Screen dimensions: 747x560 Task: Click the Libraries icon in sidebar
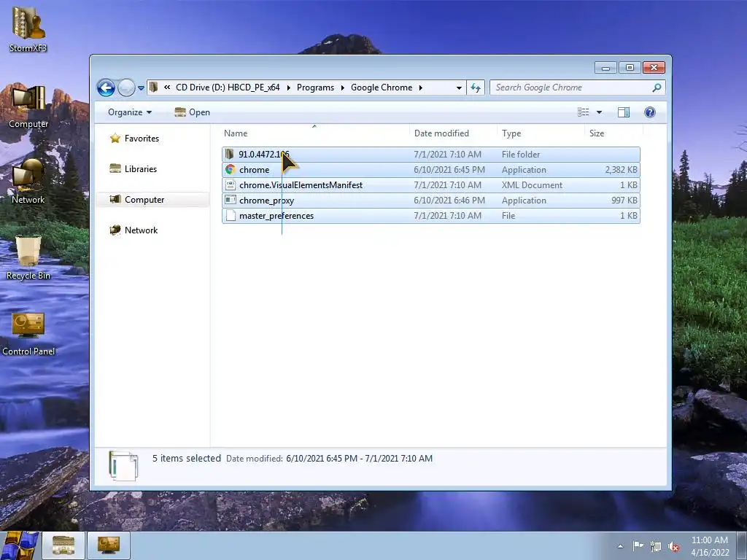pyautogui.click(x=115, y=168)
